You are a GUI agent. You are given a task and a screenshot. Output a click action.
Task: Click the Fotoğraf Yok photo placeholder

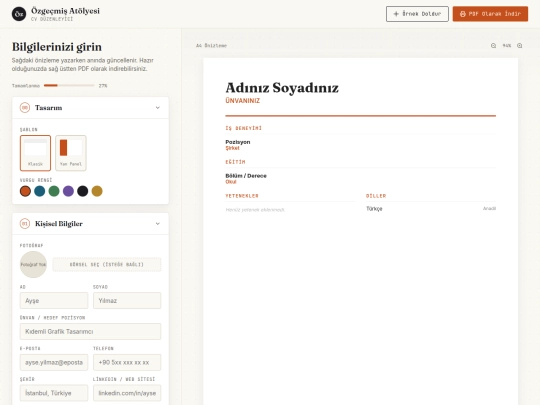pyautogui.click(x=33, y=264)
